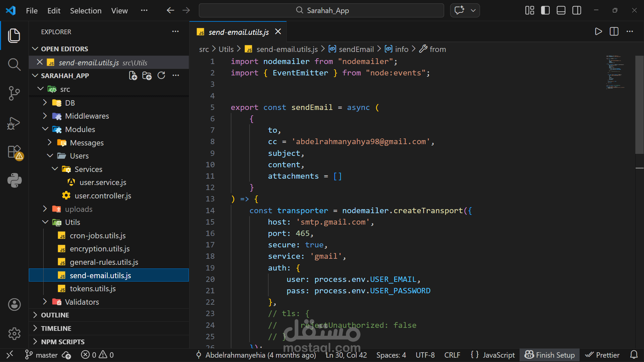644x362 pixels.
Task: Open the Search view in activity bar
Action: coord(14,64)
